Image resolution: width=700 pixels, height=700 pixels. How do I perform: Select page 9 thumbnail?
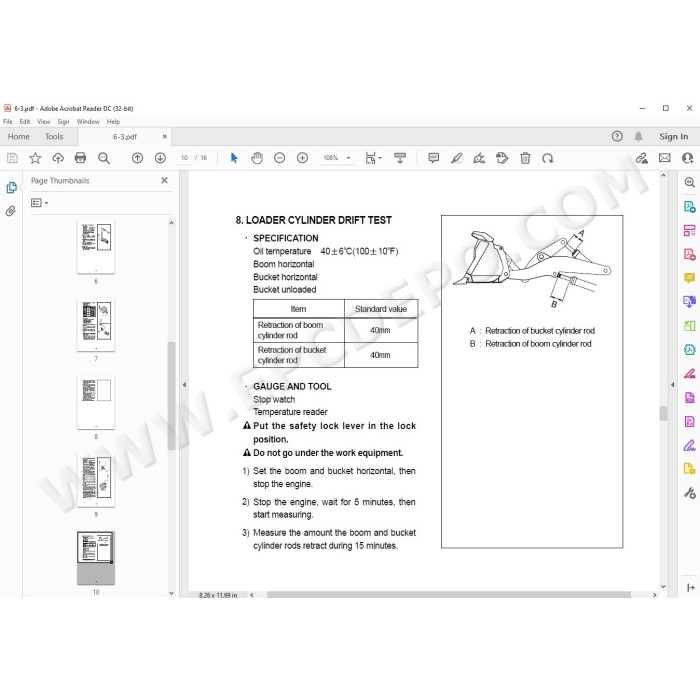[96, 480]
